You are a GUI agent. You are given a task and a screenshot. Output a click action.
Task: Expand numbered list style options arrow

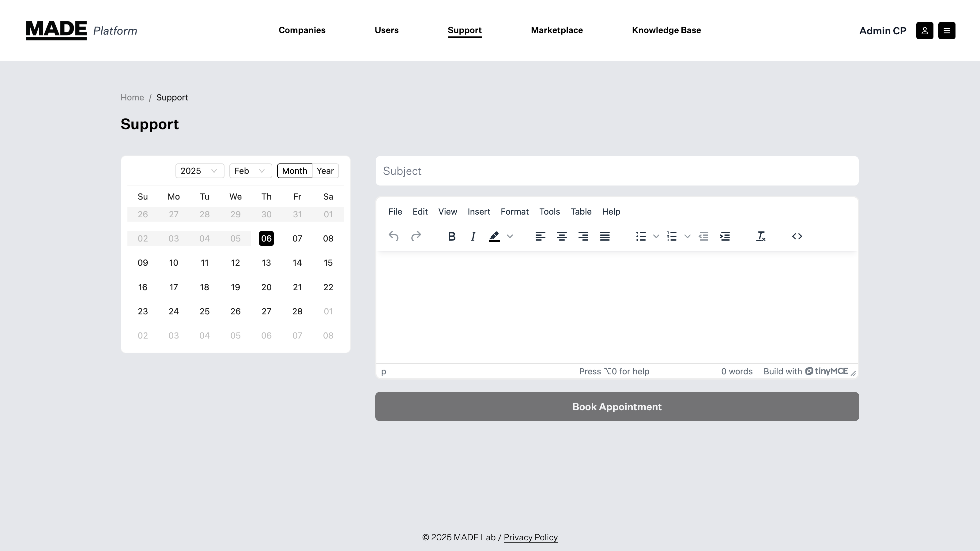687,237
